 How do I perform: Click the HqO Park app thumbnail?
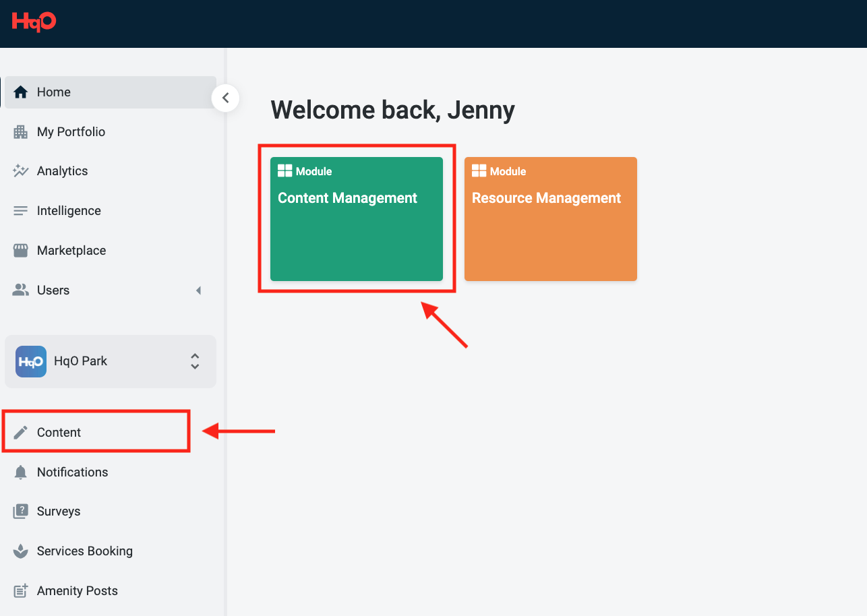coord(31,361)
